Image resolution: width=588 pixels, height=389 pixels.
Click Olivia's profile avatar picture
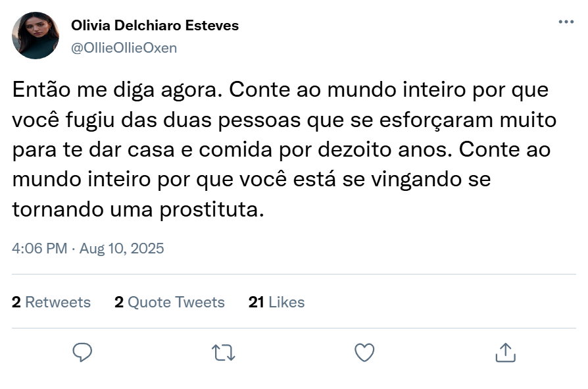click(36, 36)
